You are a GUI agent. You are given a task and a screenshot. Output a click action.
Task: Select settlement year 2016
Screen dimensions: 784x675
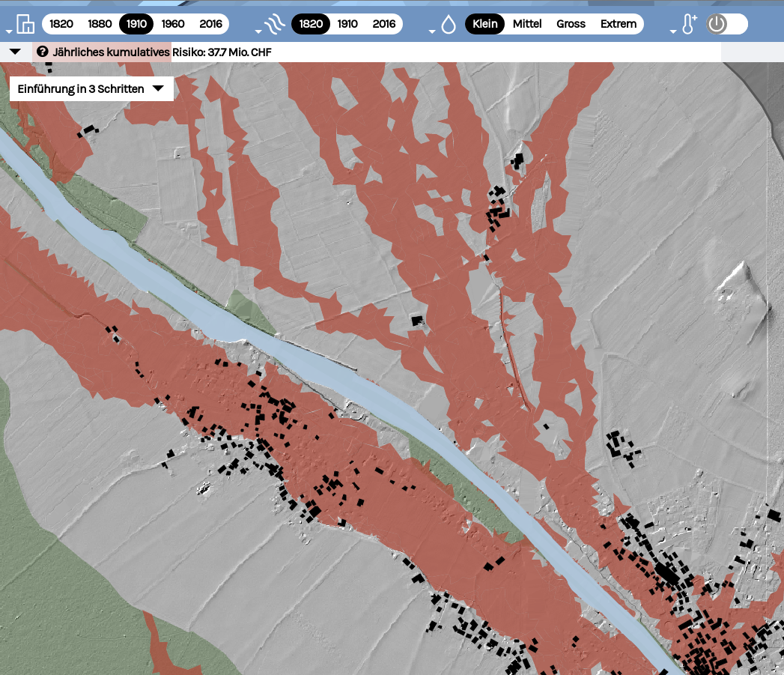[210, 24]
